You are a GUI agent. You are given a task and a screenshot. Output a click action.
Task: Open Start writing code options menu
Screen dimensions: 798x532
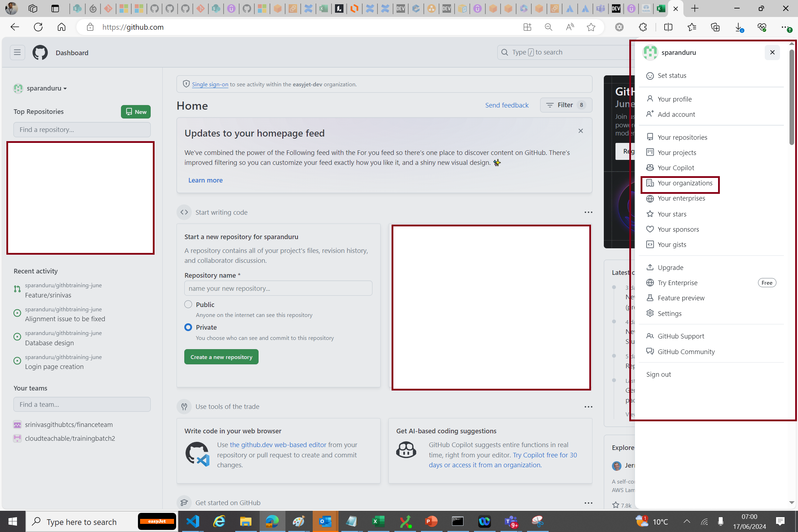(588, 212)
